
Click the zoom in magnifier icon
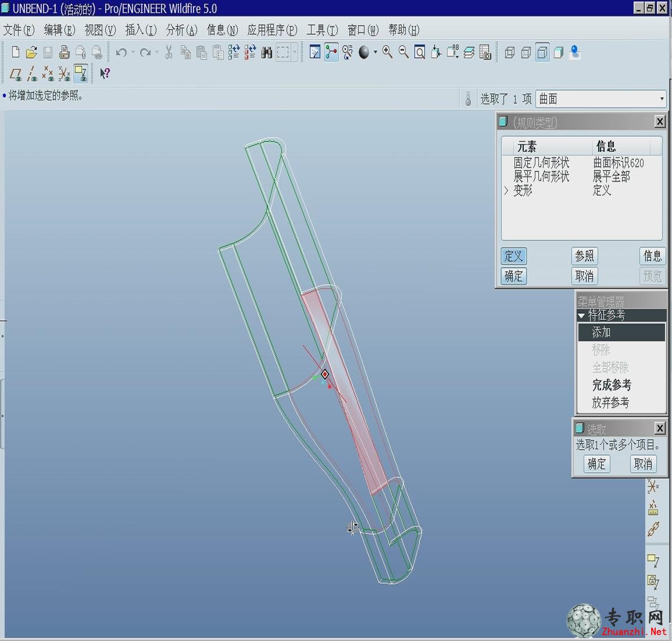pyautogui.click(x=387, y=52)
